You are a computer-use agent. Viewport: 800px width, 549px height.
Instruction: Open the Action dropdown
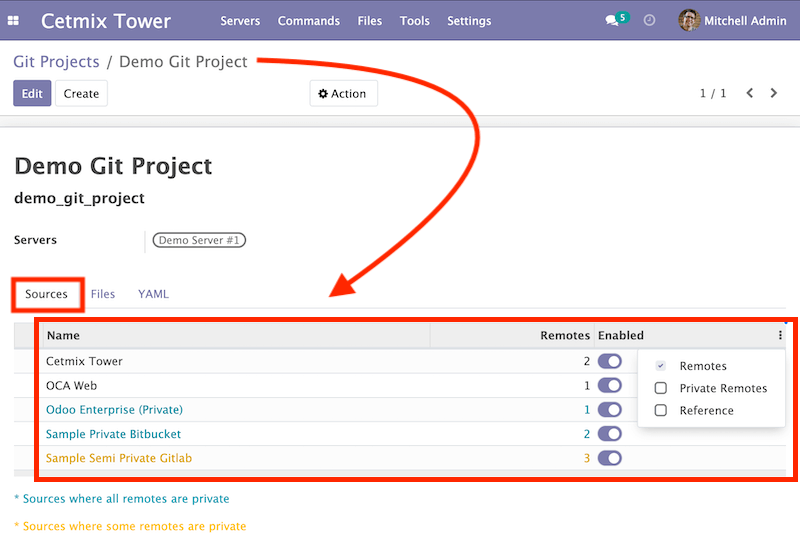click(x=343, y=93)
